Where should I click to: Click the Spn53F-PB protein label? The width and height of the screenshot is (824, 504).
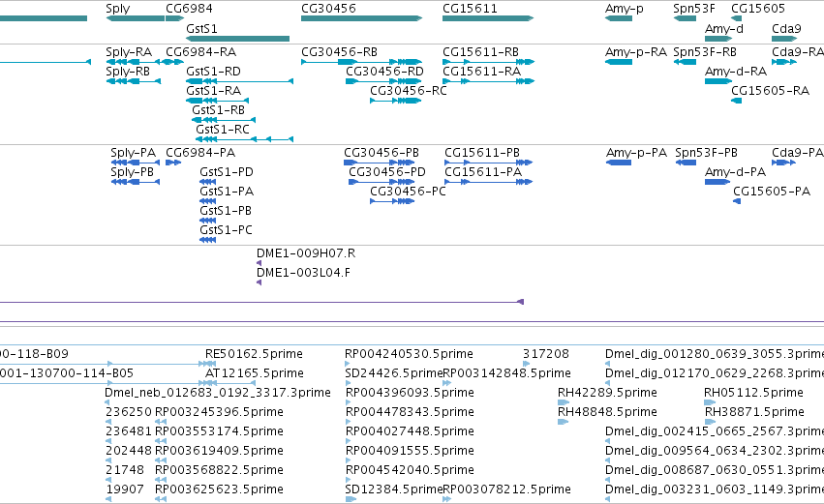[x=706, y=153]
